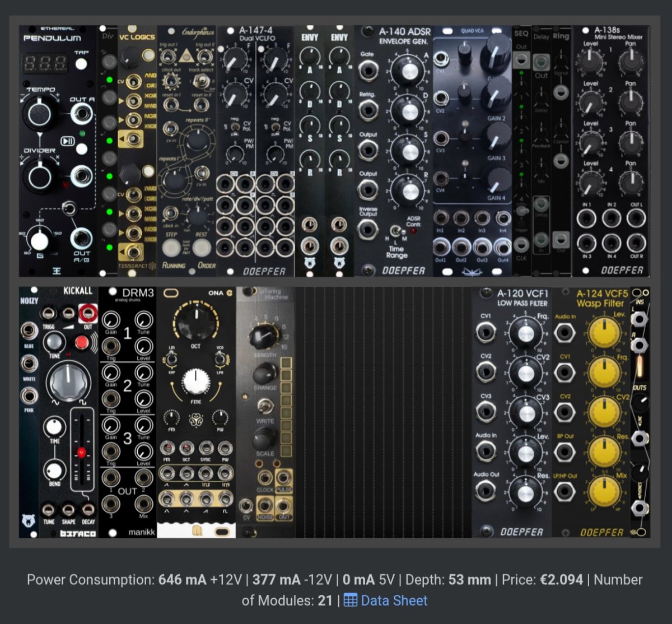
Task: Open the Data Sheet link
Action: pyautogui.click(x=385, y=600)
